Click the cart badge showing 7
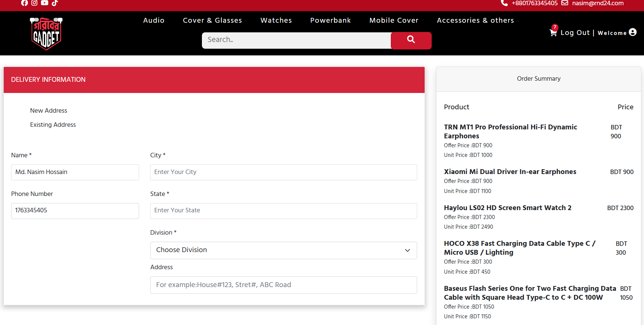 click(555, 27)
